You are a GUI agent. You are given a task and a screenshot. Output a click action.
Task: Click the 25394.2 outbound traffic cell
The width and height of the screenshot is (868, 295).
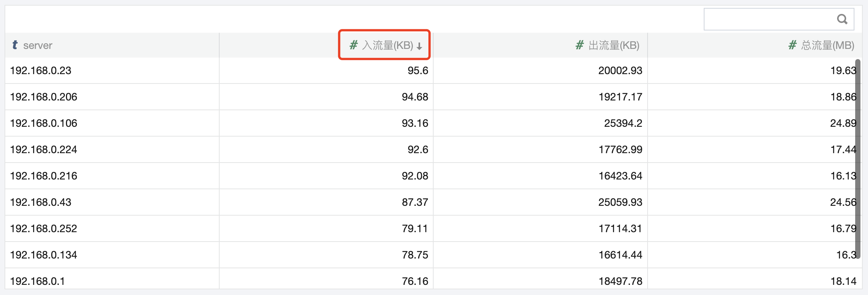[x=623, y=123]
